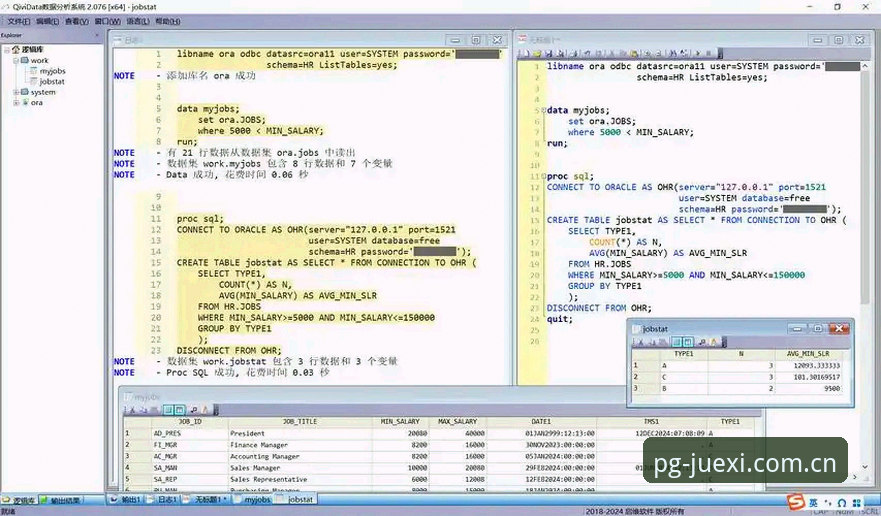Click headset icon in input method bar
The width and height of the screenshot is (881, 516).
[x=842, y=503]
